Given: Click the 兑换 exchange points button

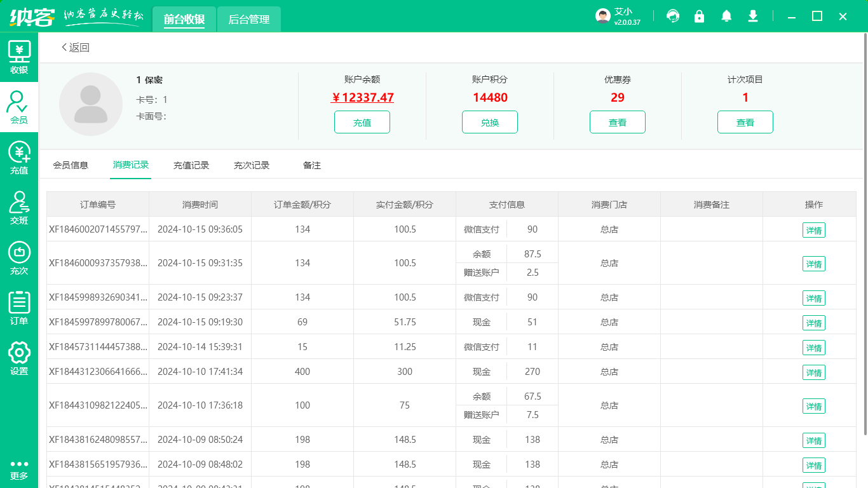Looking at the screenshot, I should (x=489, y=121).
